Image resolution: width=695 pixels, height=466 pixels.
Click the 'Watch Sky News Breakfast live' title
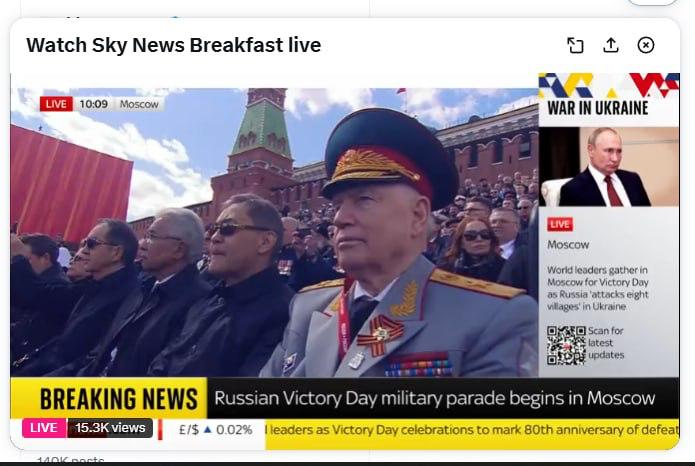[x=173, y=45]
